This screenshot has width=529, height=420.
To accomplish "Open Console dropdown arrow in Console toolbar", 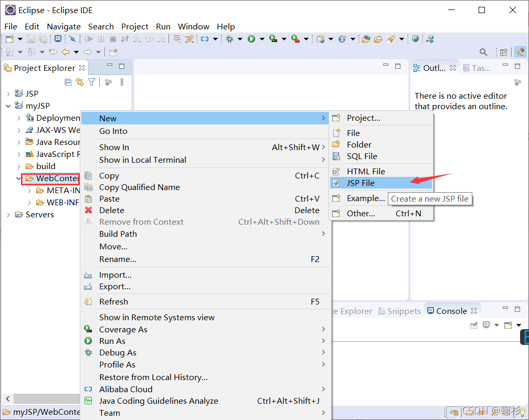I will 496,325.
